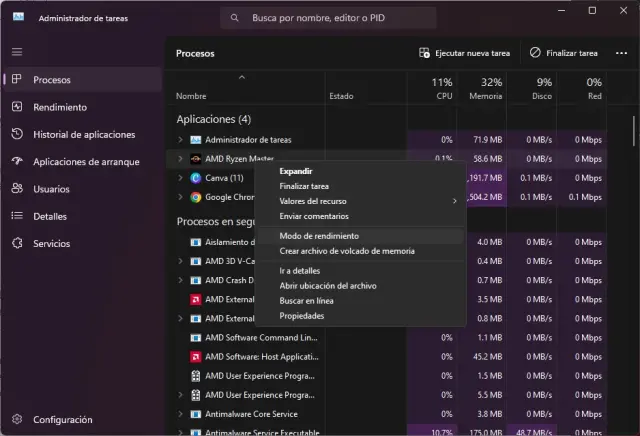Click Ejecutar nueva tarea button

tap(466, 53)
